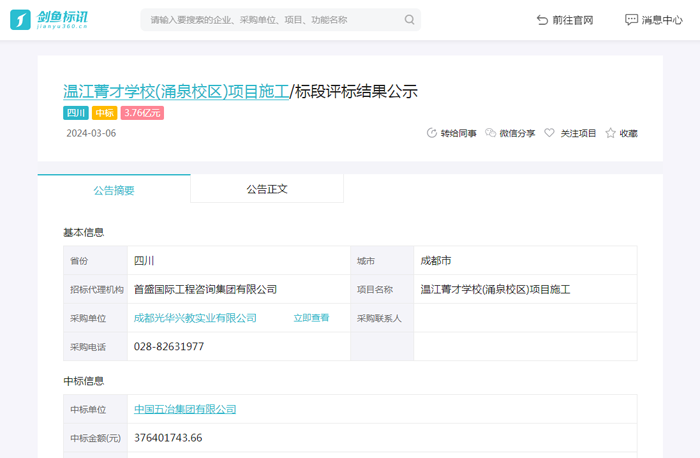Select province value 四川 in table
The width and height of the screenshot is (700, 458).
pos(144,261)
